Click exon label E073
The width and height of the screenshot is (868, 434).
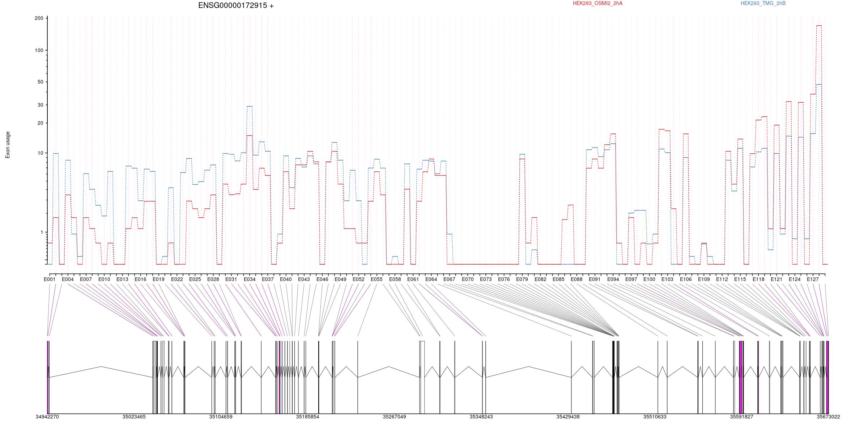pyautogui.click(x=486, y=279)
